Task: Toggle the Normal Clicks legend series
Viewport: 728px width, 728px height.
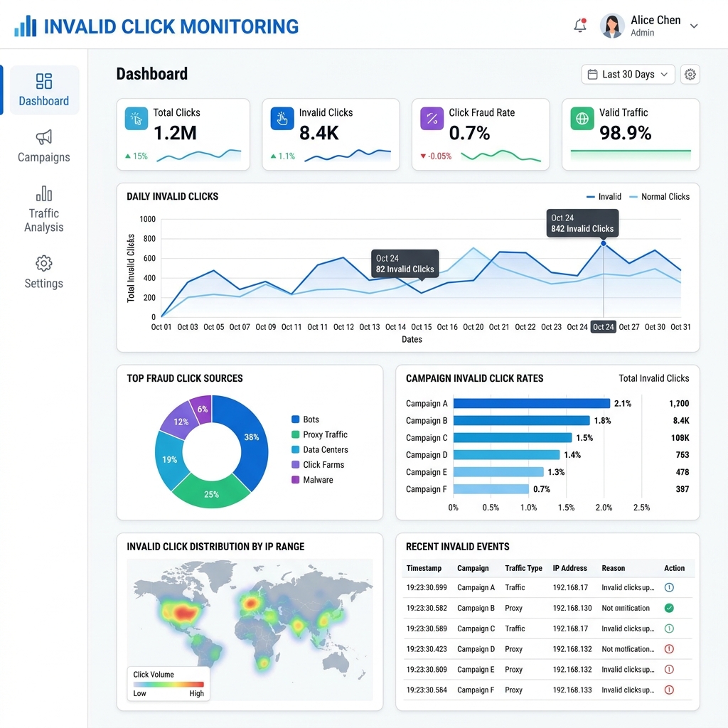Action: (659, 197)
